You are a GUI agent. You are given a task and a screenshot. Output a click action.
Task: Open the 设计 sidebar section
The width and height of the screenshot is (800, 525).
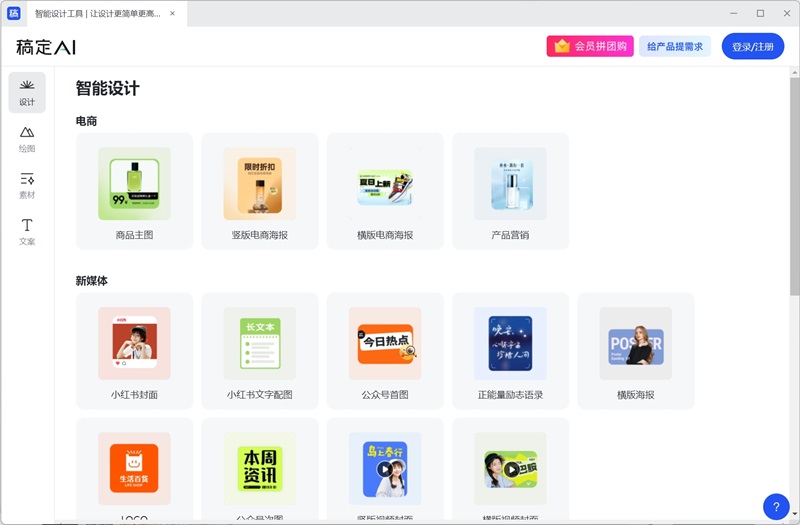click(27, 92)
